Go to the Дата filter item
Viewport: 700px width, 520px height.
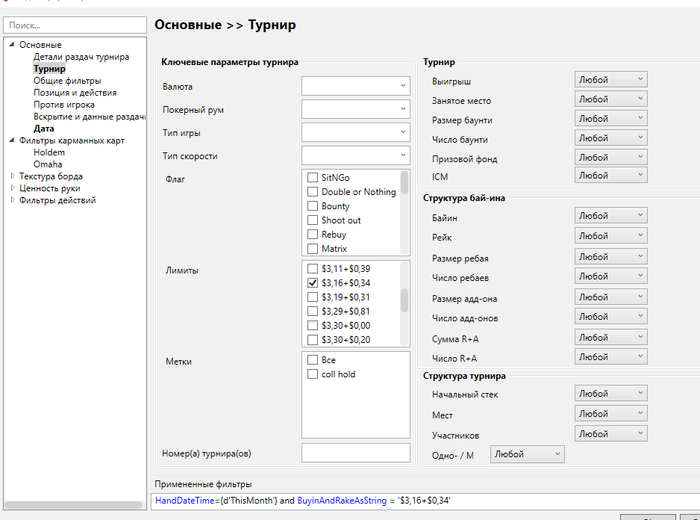(x=44, y=129)
